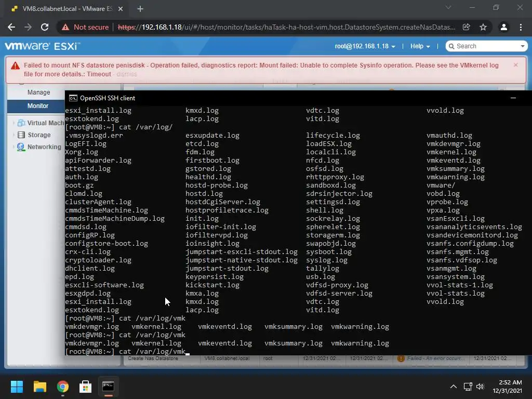Open Chrome tab search chevron
Viewport: 532px width, 399px height.
tap(448, 7)
